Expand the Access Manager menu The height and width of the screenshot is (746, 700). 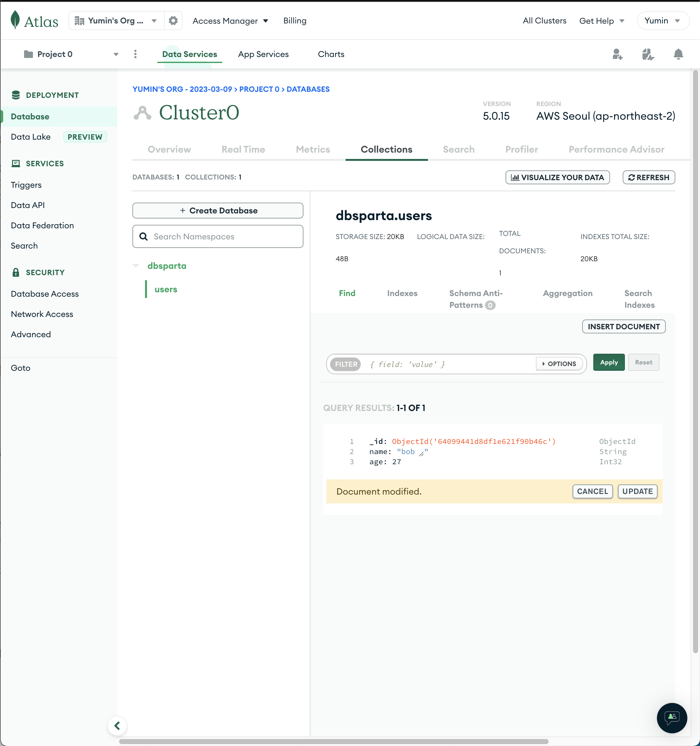(230, 21)
